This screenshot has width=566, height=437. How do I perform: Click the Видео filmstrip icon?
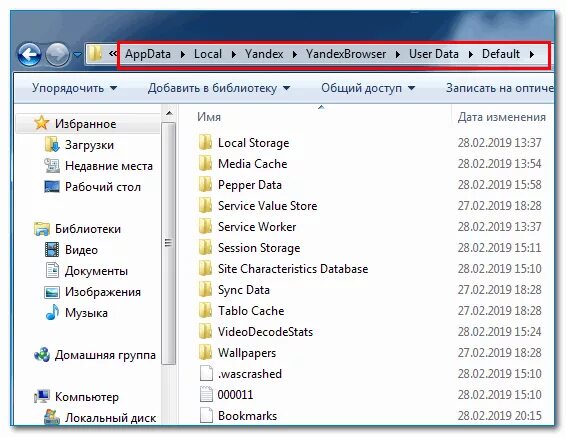point(52,250)
